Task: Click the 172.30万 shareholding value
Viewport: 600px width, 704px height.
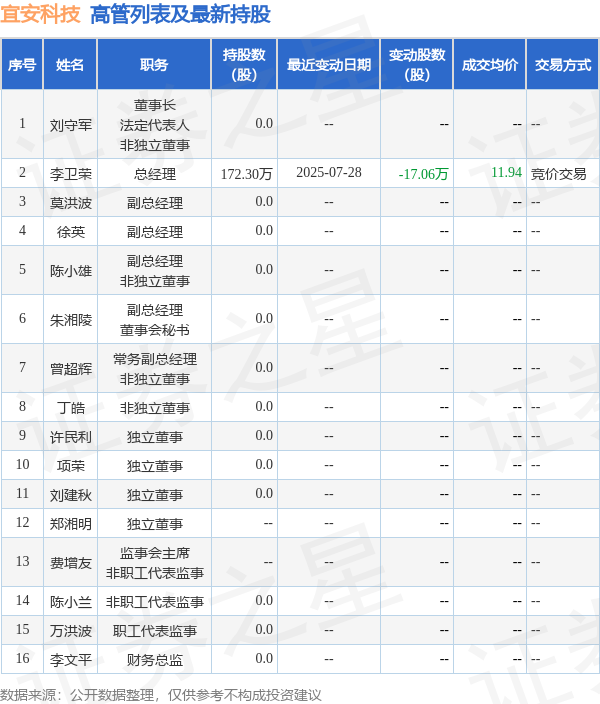Action: [x=247, y=174]
